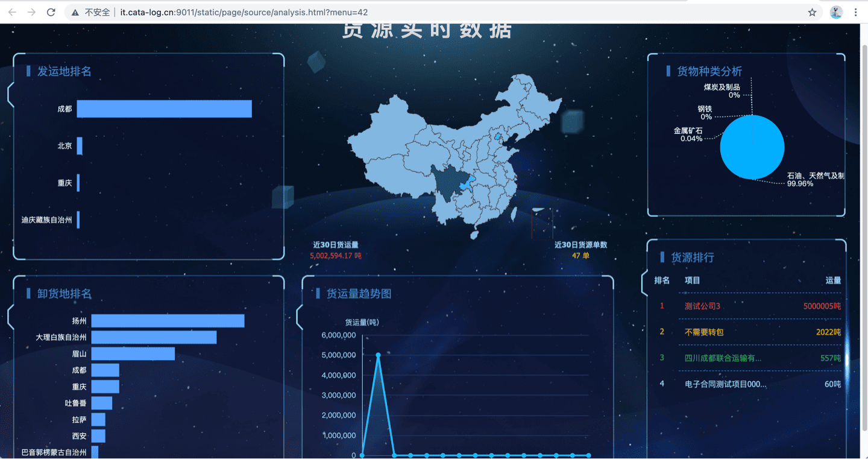Open Chrome's three-dot menu

click(x=855, y=12)
